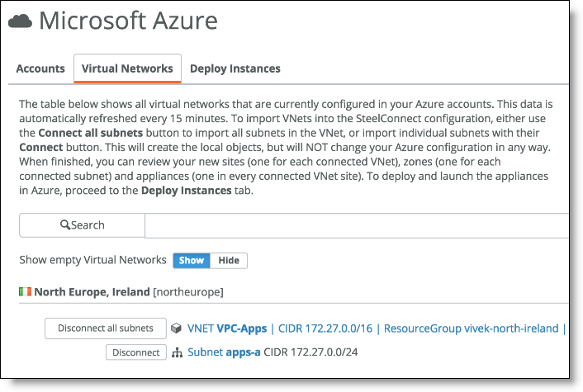583x392 pixels.
Task: Set empty Virtual Networks to Show
Action: pos(192,261)
